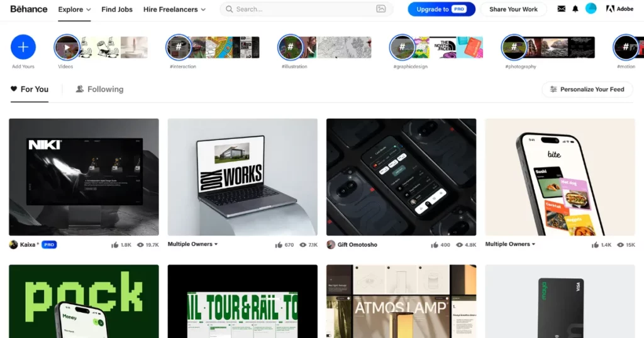Click the Share Your Work button

coord(513,9)
